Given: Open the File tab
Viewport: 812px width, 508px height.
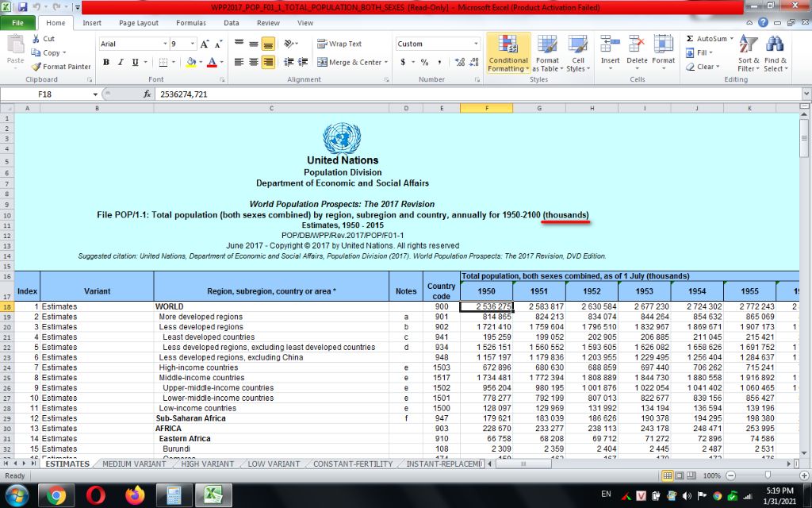Looking at the screenshot, I should pos(17,23).
